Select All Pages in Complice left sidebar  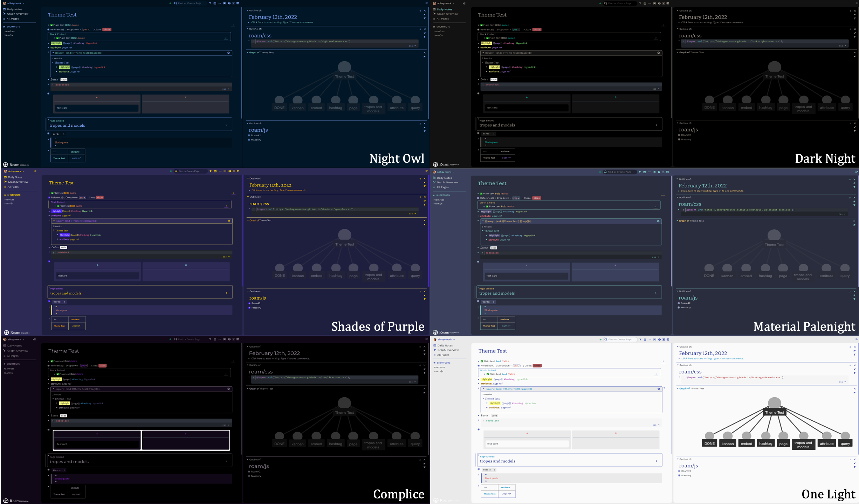pyautogui.click(x=13, y=356)
